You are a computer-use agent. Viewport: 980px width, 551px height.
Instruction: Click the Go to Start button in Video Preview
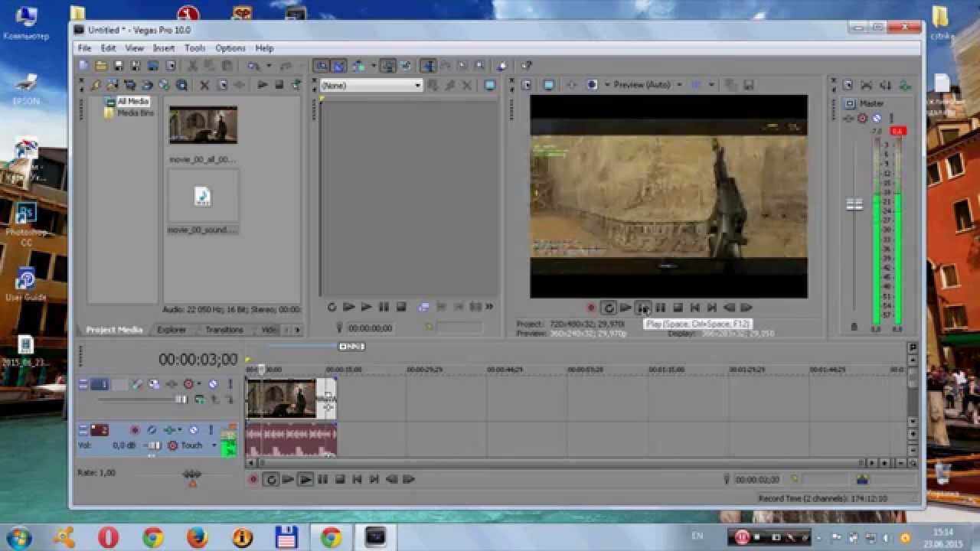[x=694, y=308]
